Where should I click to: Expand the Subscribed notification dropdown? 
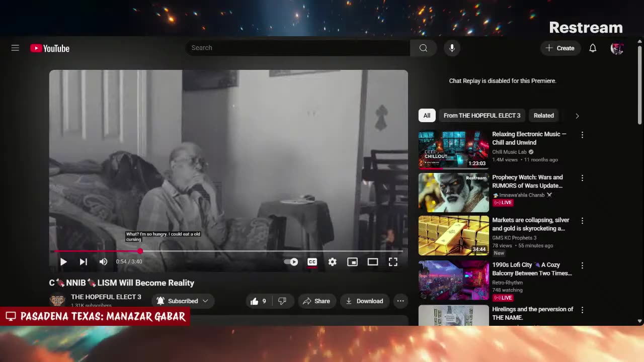coord(183,301)
